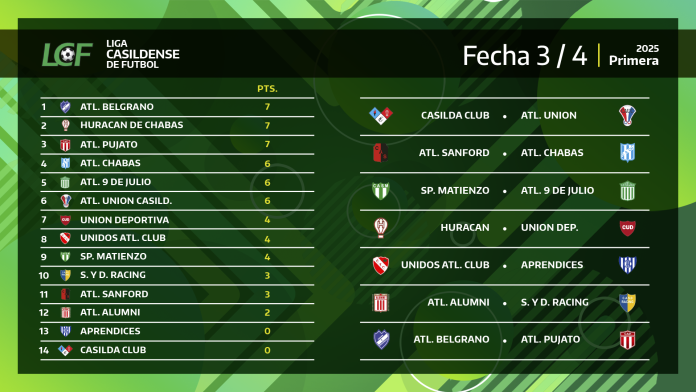The width and height of the screenshot is (696, 392).
Task: Select the 2025 Primera label
Action: (633, 55)
